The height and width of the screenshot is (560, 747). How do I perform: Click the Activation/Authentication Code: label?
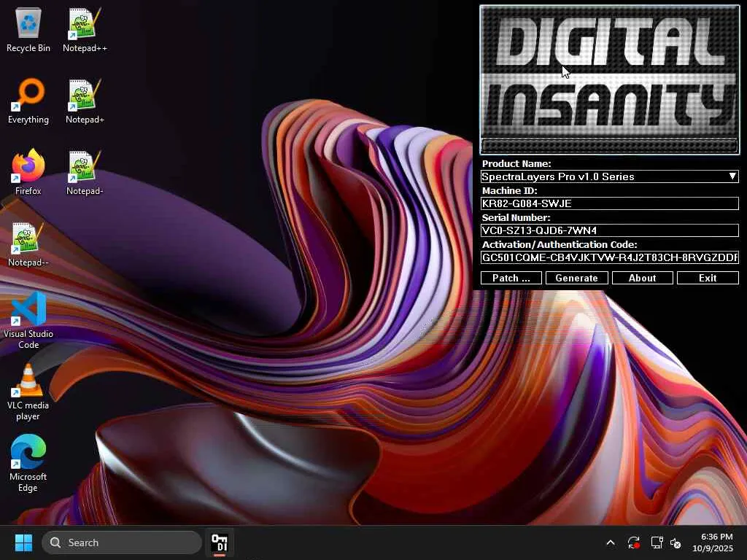[x=560, y=245]
